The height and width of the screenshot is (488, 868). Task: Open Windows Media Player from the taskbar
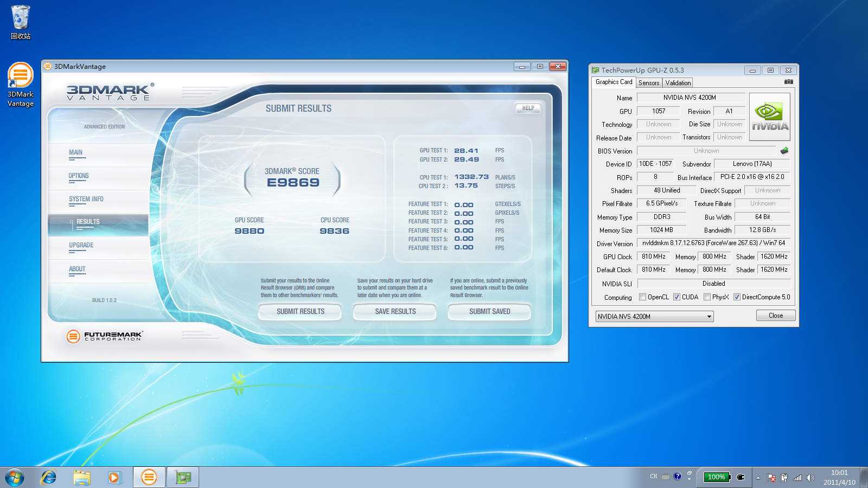(114, 477)
